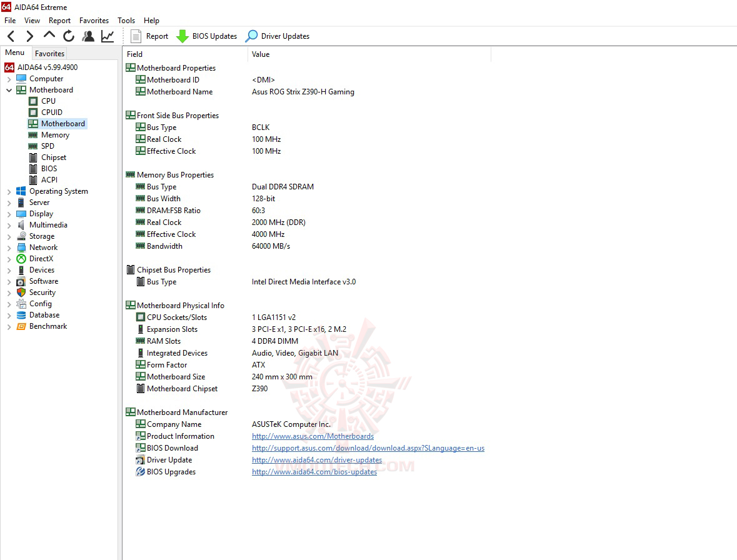Refresh the current page
The height and width of the screenshot is (560, 737).
click(69, 36)
